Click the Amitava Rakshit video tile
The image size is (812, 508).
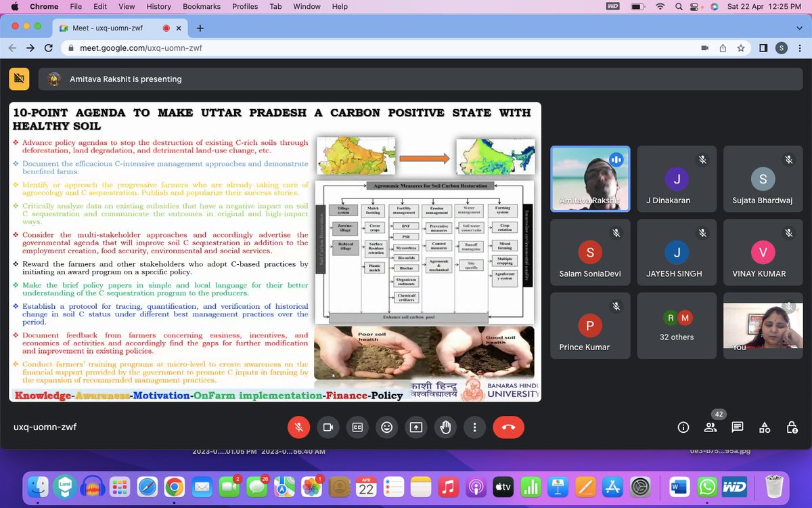point(590,179)
